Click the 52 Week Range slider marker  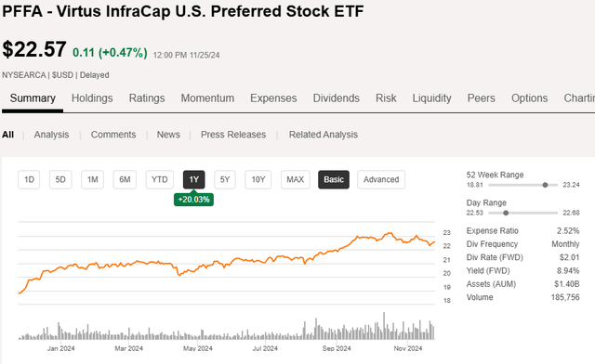tap(546, 185)
